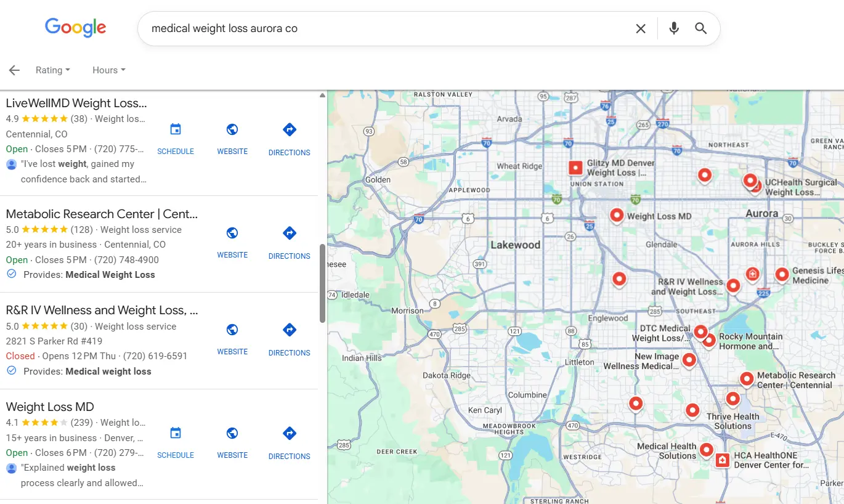The width and height of the screenshot is (844, 504).
Task: Click the "Closed" status for R&R IV Wellness
Action: (x=20, y=356)
